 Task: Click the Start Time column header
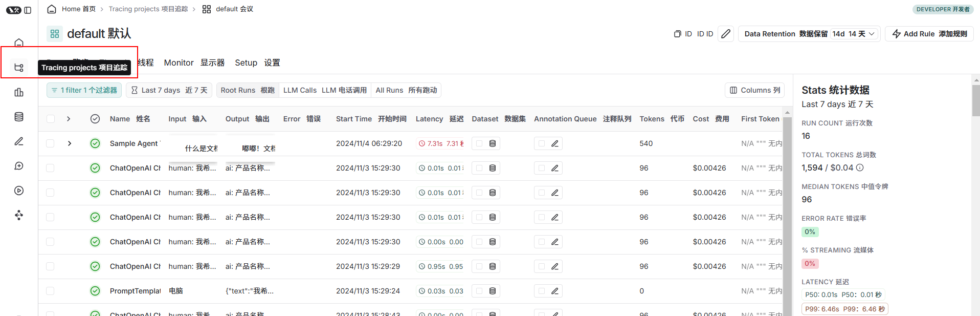coord(371,119)
